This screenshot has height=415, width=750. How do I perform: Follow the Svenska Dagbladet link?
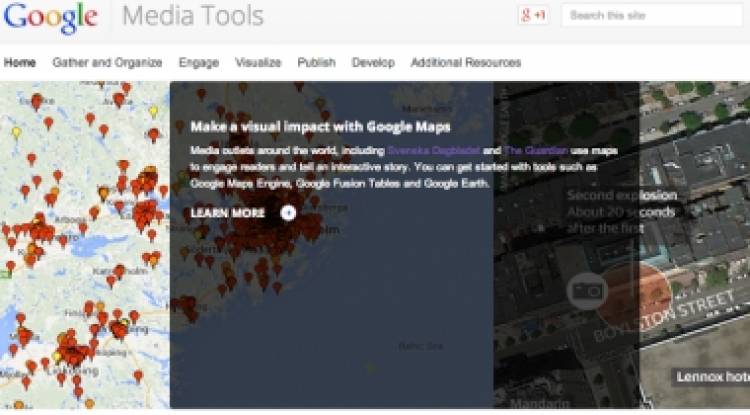[x=425, y=150]
